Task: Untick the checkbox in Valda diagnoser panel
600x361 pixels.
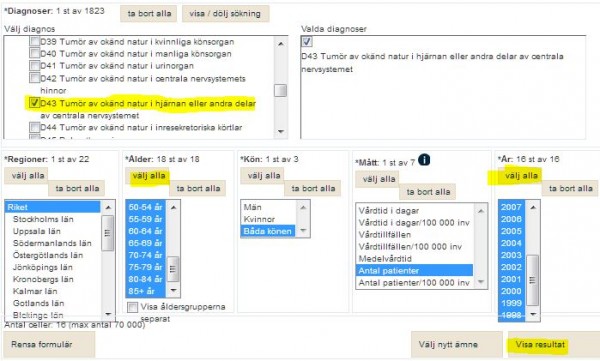Action: 307,41
